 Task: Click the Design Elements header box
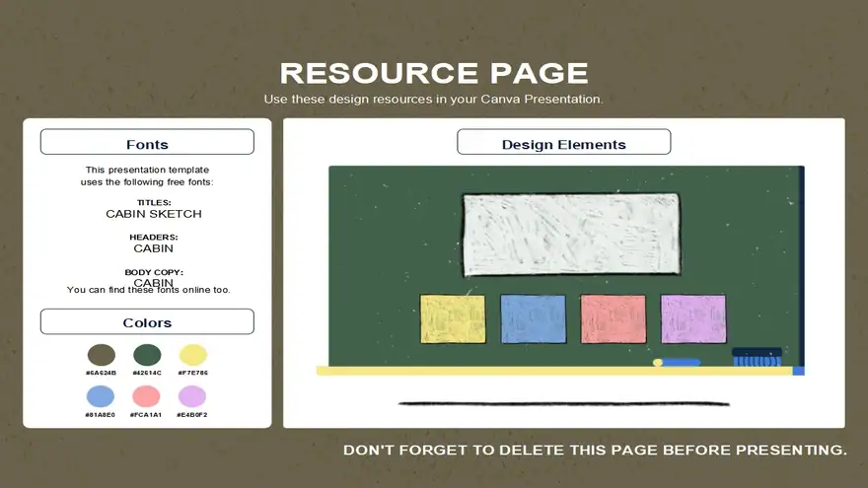[x=563, y=142]
